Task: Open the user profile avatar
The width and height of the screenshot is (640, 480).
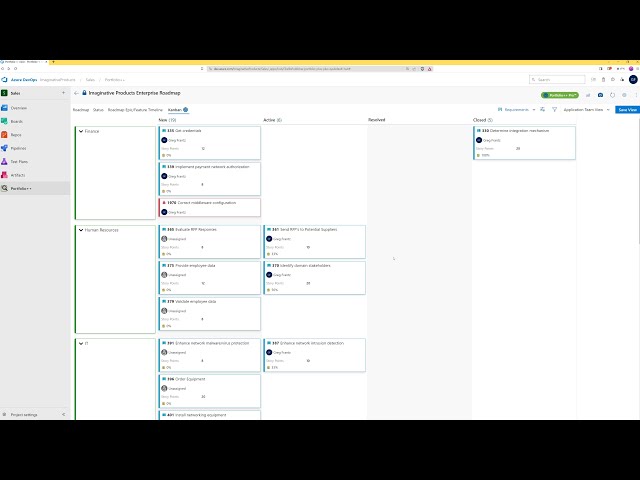Action: pos(633,80)
